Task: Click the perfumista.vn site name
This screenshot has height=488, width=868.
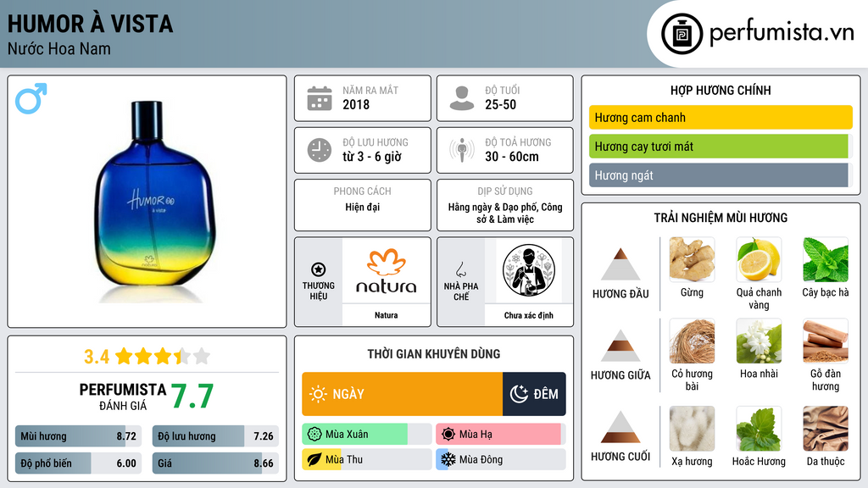Action: click(782, 33)
